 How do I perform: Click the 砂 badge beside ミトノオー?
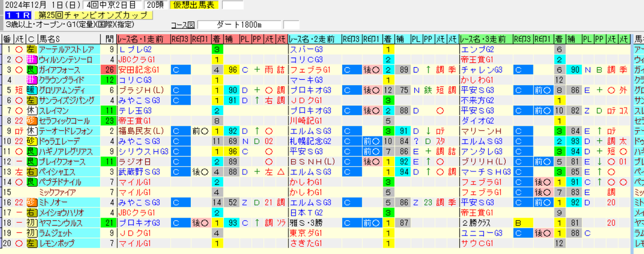pos(31,202)
